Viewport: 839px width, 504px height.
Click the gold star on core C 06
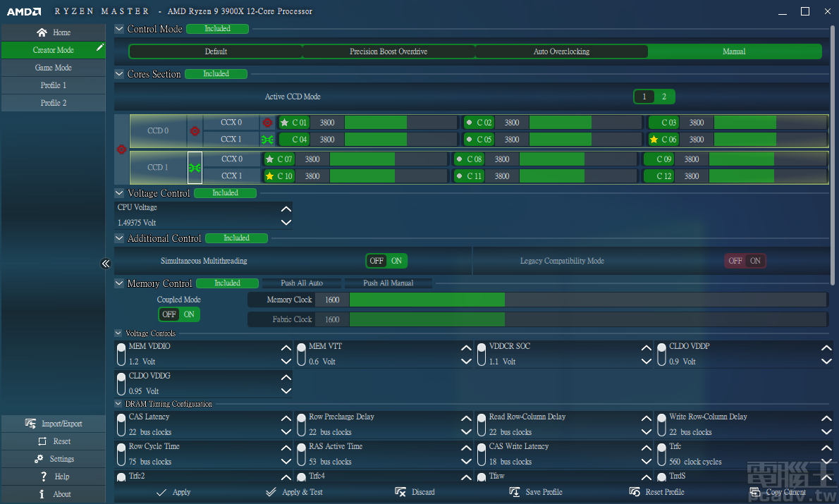654,140
